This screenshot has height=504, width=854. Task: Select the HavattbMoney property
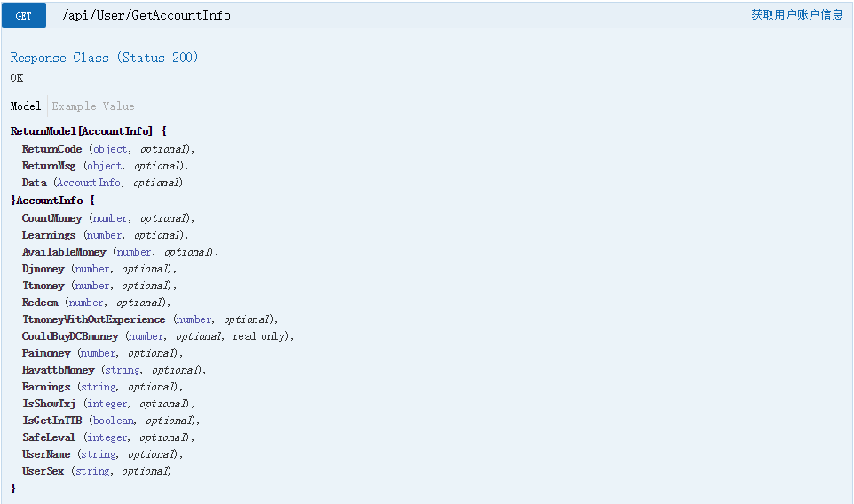[x=58, y=370]
